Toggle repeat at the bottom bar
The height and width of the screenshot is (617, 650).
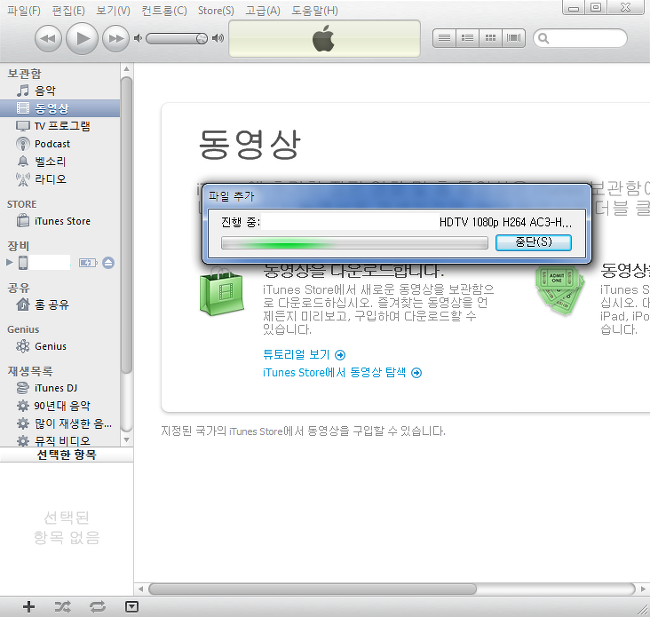click(x=97, y=607)
